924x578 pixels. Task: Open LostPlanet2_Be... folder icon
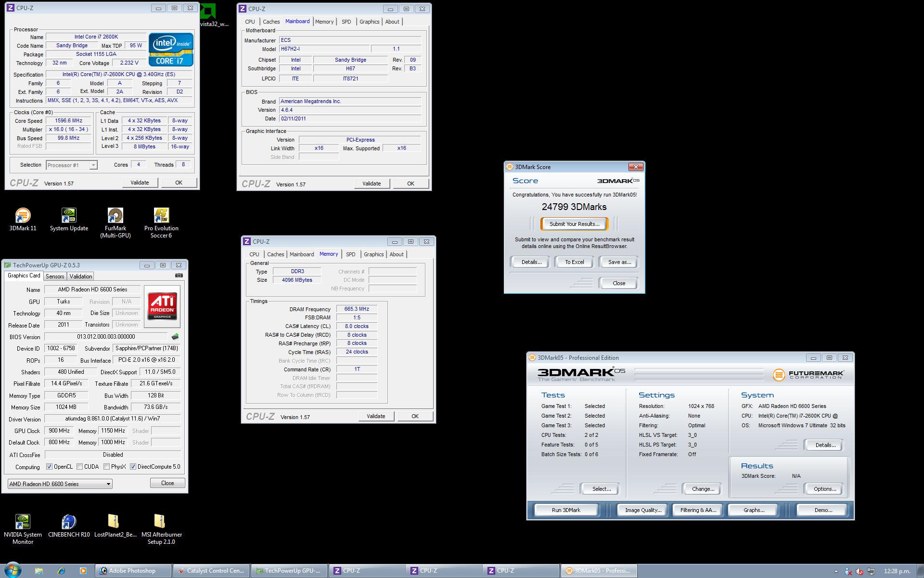[x=115, y=525]
